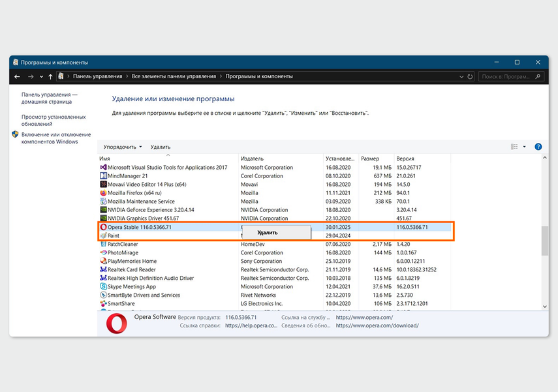This screenshot has width=558, height=392.
Task: Open help with the blue question icon
Action: 538,147
